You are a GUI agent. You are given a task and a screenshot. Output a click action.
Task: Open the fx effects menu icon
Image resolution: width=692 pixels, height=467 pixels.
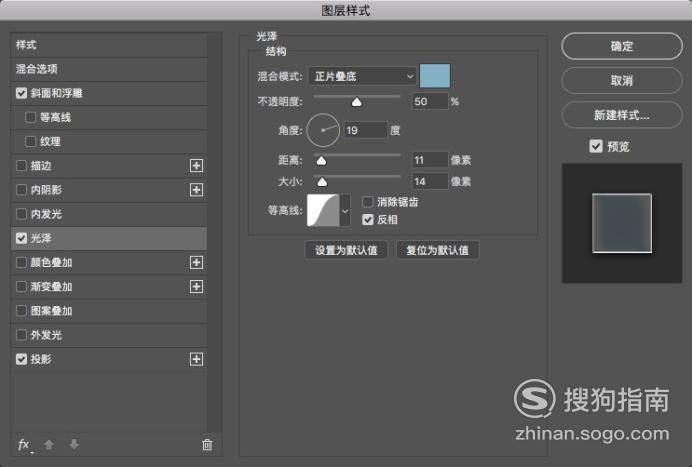pos(24,444)
